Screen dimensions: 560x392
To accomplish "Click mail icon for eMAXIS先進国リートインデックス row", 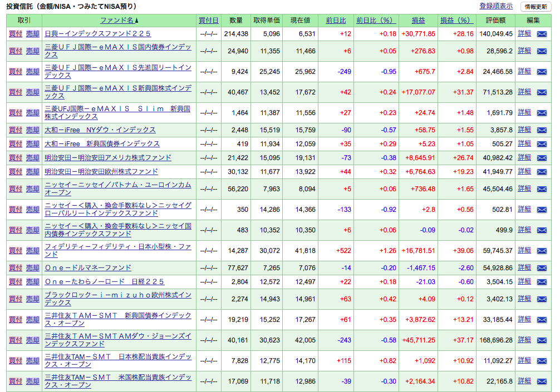I will tap(542, 72).
